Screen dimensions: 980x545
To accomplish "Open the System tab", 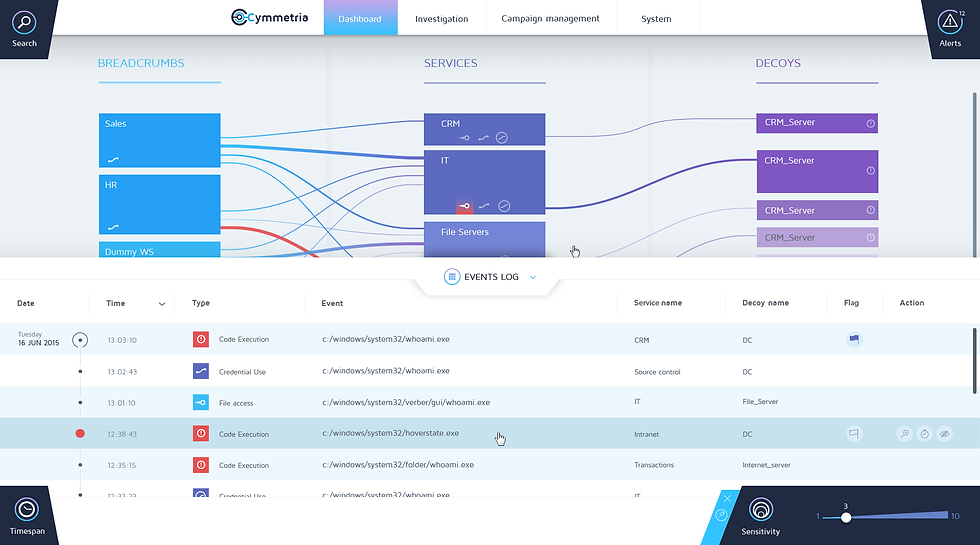I will click(x=656, y=19).
